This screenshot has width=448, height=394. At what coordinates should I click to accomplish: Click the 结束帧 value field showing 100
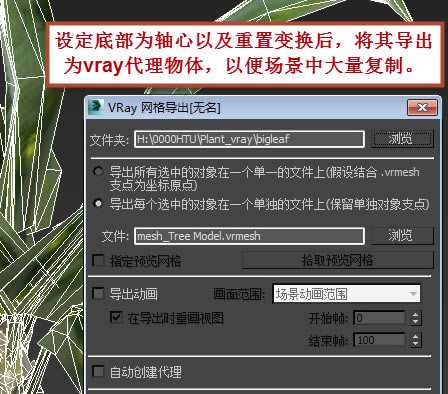[x=379, y=340]
